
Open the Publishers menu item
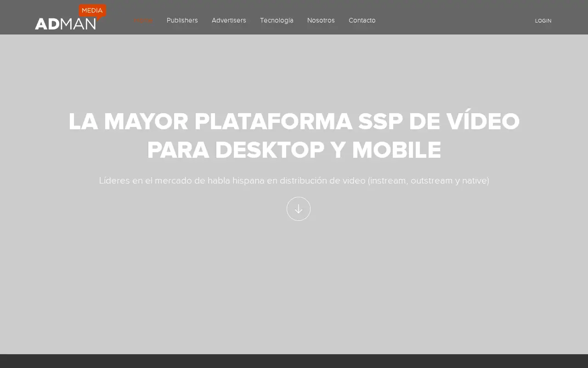tap(182, 20)
